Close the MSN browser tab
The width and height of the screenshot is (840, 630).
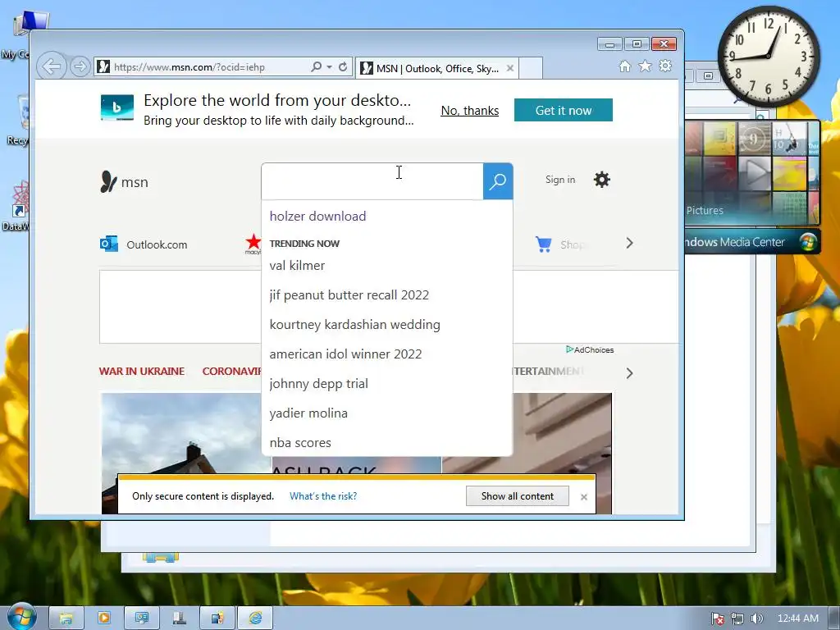pos(510,69)
